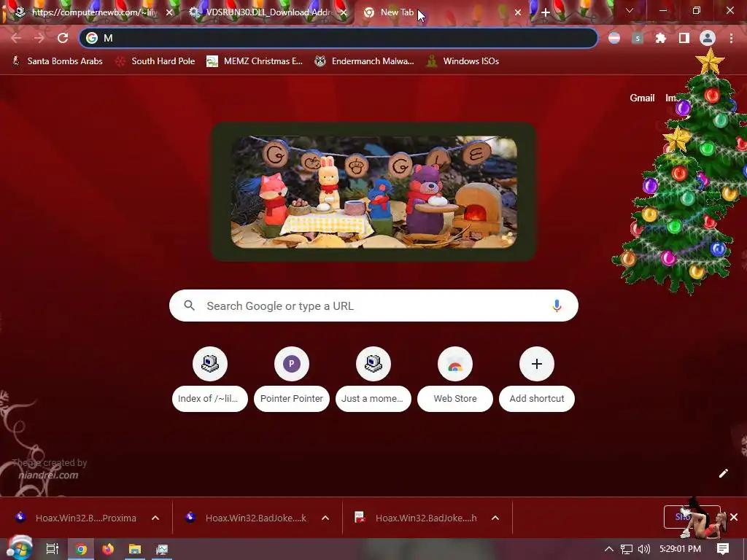Image resolution: width=747 pixels, height=560 pixels.
Task: Customize this page with pencil icon
Action: coord(723,472)
